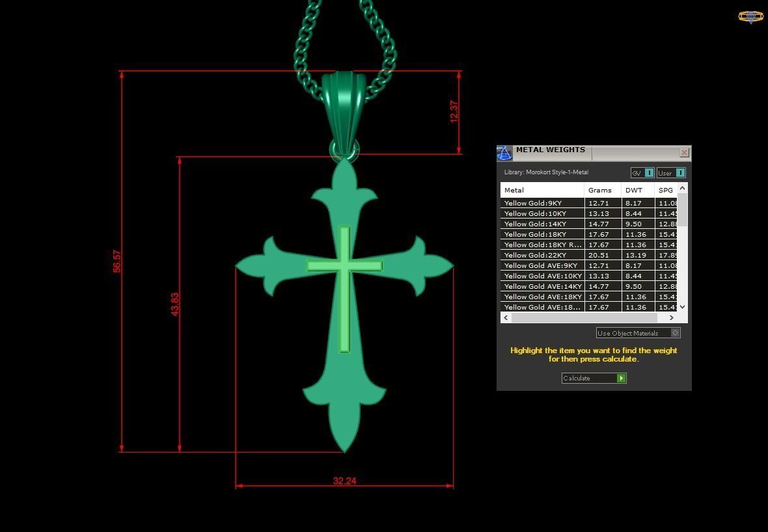This screenshot has width=768, height=532.
Task: Select the Yellow Gold:10KY row
Action: (x=589, y=213)
